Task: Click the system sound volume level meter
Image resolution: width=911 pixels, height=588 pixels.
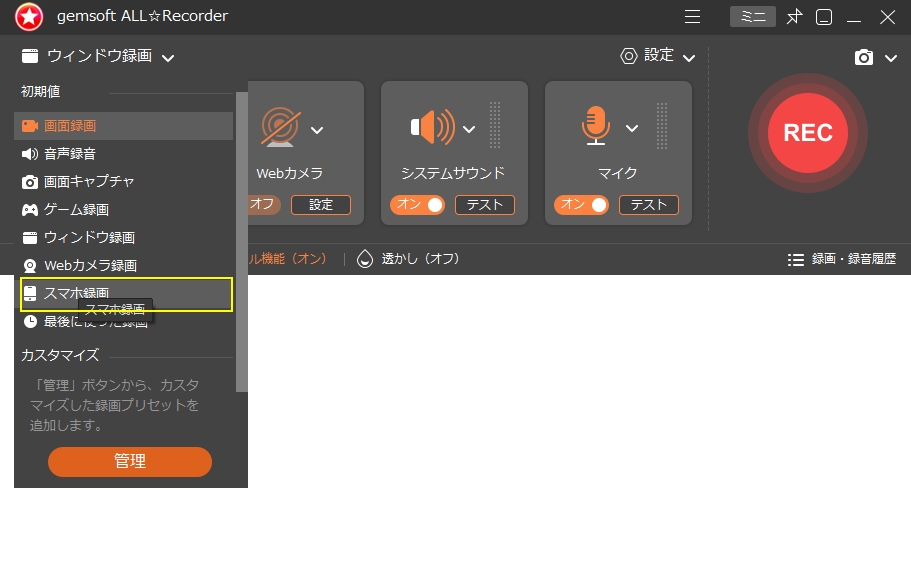Action: click(x=495, y=125)
